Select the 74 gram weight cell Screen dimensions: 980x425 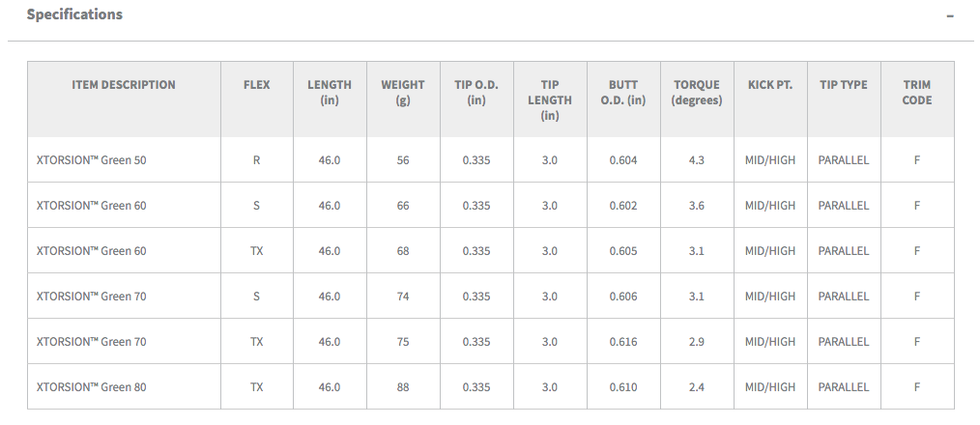403,297
